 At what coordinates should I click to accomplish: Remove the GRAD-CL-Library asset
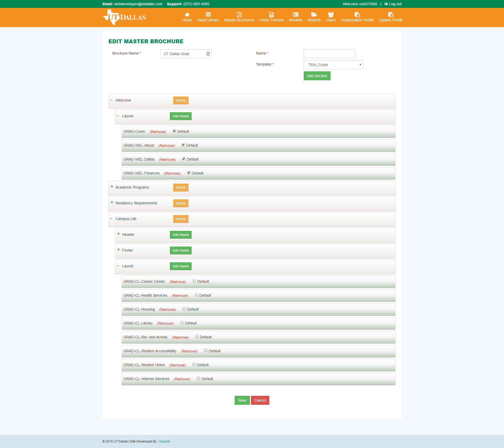click(x=165, y=323)
